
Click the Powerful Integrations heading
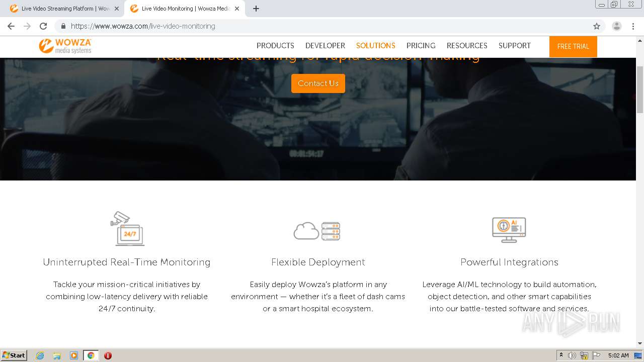pos(509,262)
